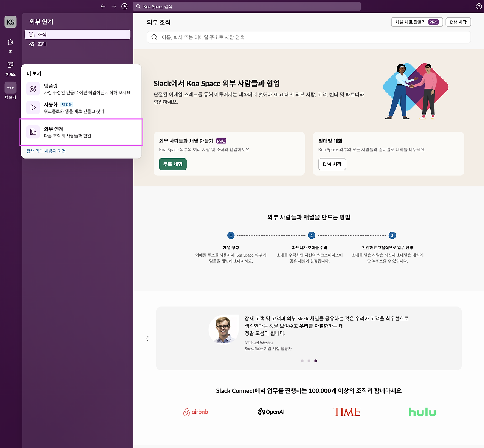Click the 채널 새로 만들기 PRO button
The width and height of the screenshot is (484, 448).
(x=417, y=22)
